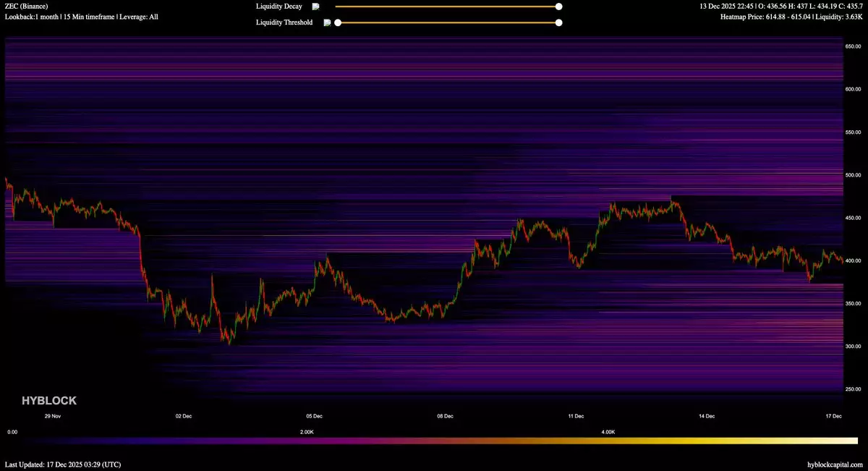Click the left handle of Liquidity Threshold slider
Viewport: 868px width, 471px height.
337,22
